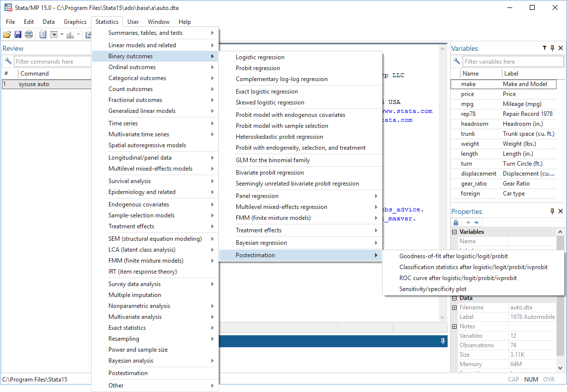Choose ROC curve after logistic/logit/probit/ivprobit
The height and width of the screenshot is (392, 567).
(x=473, y=278)
